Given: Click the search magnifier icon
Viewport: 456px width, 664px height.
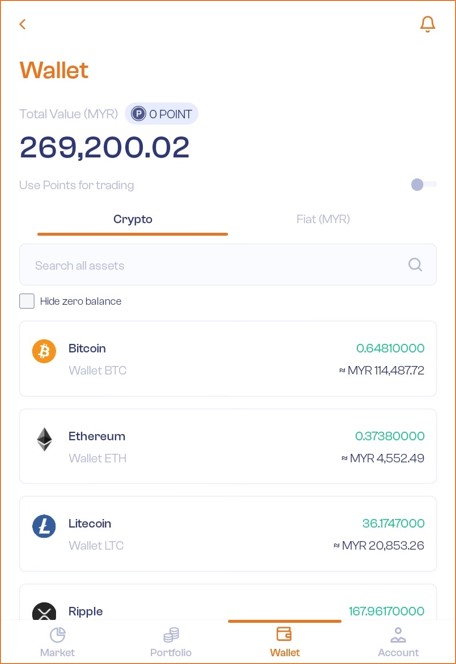Looking at the screenshot, I should coord(415,265).
